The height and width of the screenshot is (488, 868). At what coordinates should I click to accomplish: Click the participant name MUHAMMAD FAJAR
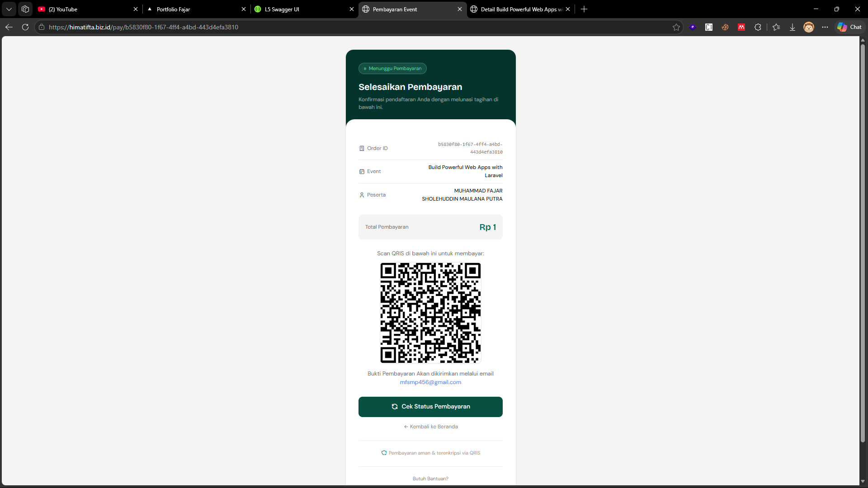click(x=462, y=195)
